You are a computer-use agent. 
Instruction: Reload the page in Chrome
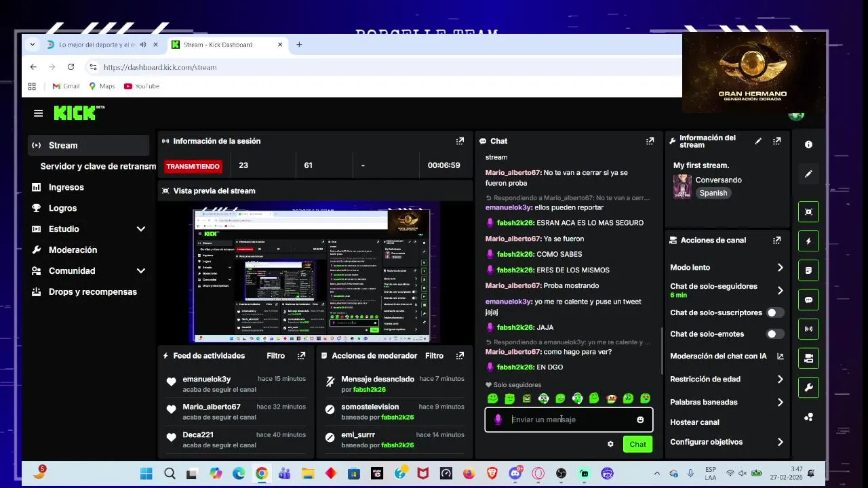click(71, 67)
